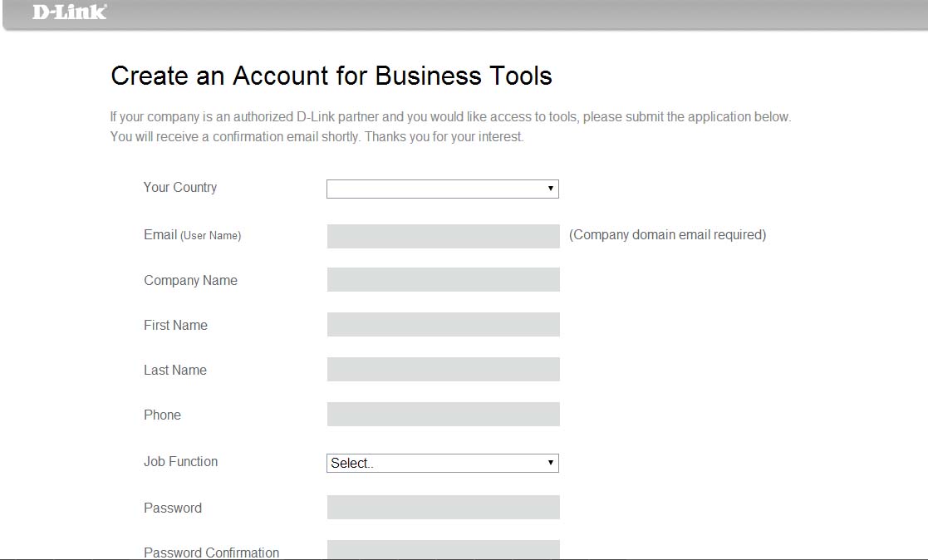
Task: Select the First Name text box
Action: pos(443,325)
